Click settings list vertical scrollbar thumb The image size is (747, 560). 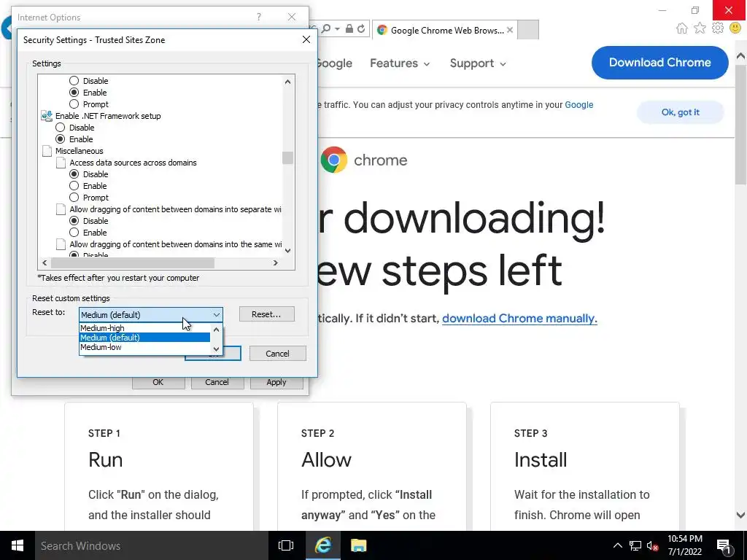287,157
